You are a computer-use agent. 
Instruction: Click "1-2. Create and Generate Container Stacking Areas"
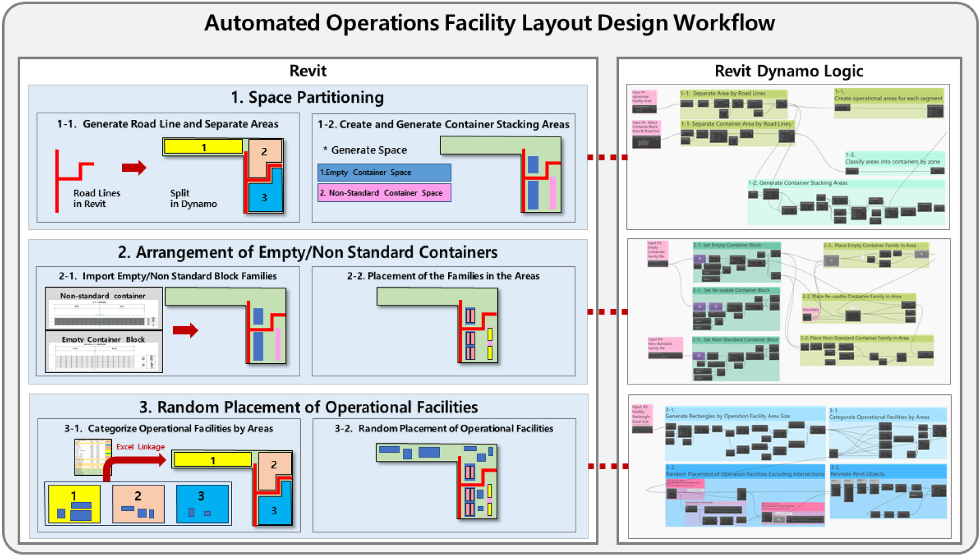(444, 125)
